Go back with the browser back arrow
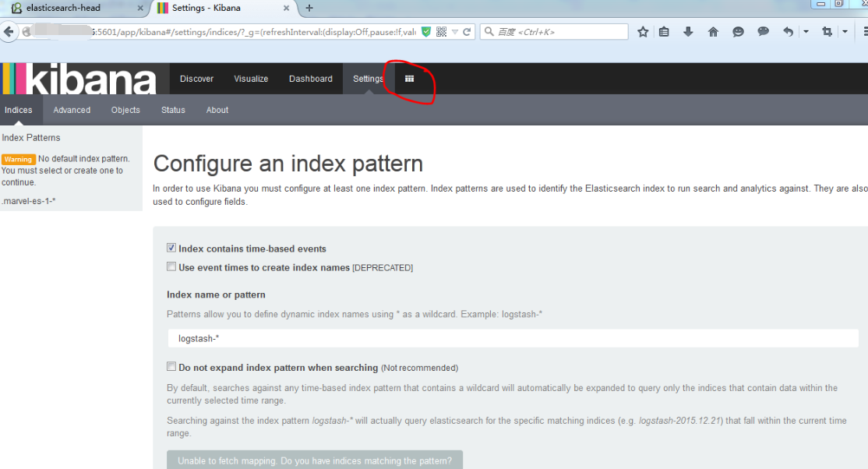Viewport: 868px width, 469px height. 9,32
